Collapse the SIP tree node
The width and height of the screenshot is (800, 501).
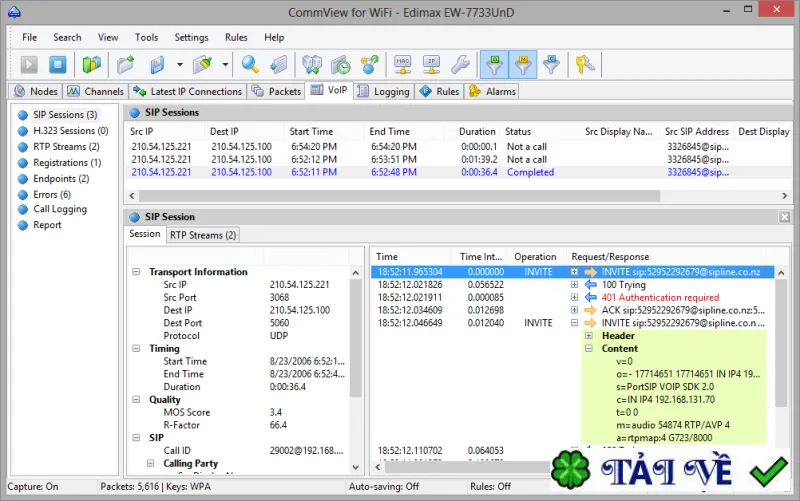click(x=136, y=438)
